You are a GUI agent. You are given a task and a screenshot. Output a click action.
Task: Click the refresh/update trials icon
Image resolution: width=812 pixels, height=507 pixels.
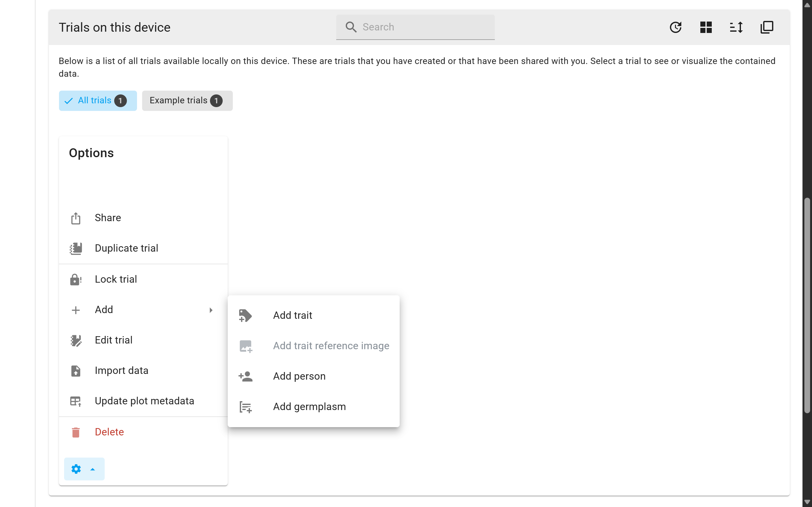[675, 27]
